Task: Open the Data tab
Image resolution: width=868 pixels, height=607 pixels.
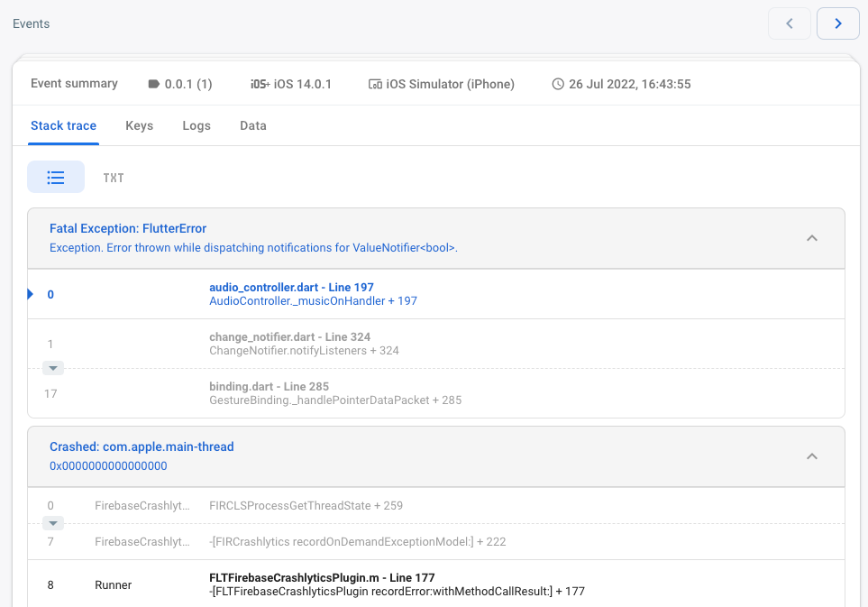Action: tap(253, 125)
